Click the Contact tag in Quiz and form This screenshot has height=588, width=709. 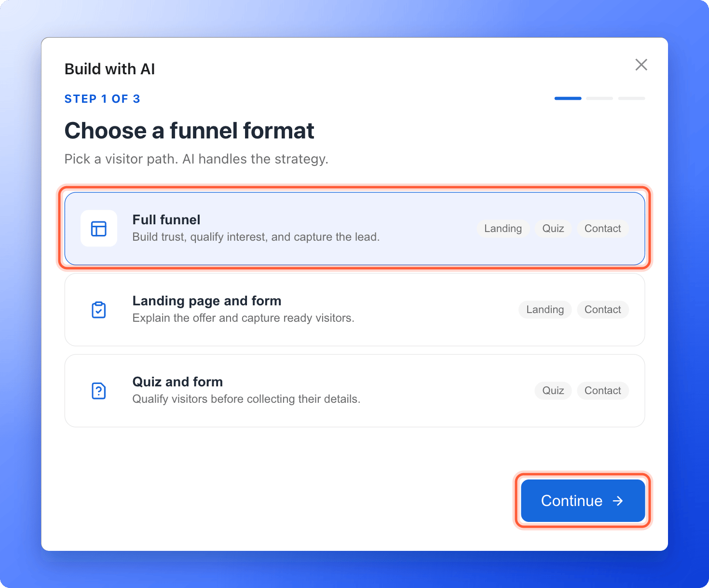coord(603,391)
